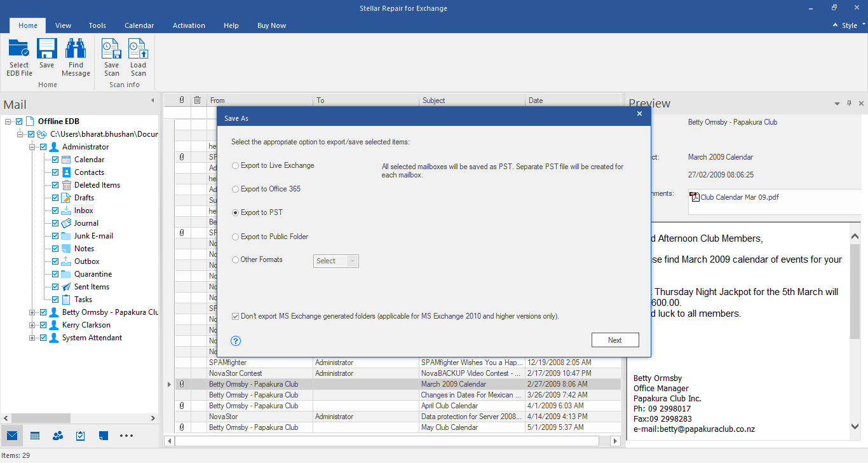Collapse the C:\Users EDB file node

click(20, 134)
